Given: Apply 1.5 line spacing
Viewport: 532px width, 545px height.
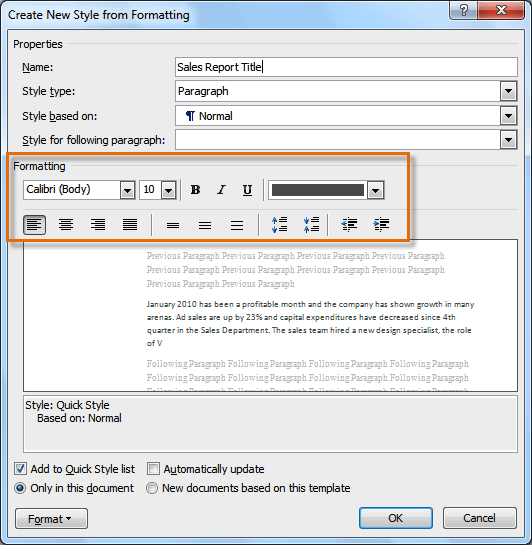Looking at the screenshot, I should coord(205,226).
